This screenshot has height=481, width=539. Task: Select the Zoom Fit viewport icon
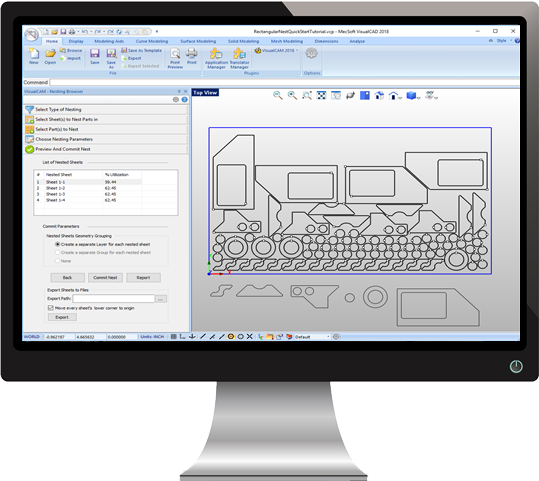pos(321,95)
